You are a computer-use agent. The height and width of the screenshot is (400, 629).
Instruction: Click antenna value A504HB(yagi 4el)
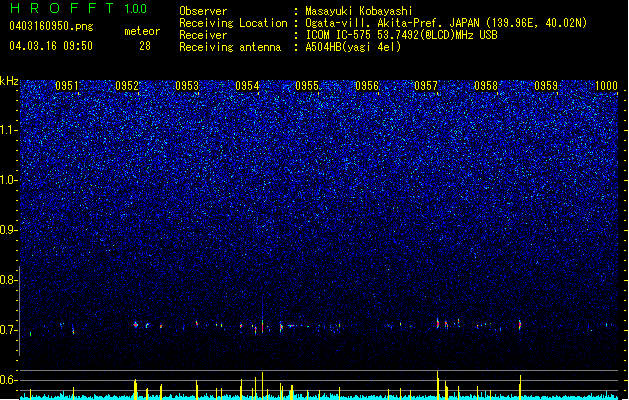tap(353, 47)
